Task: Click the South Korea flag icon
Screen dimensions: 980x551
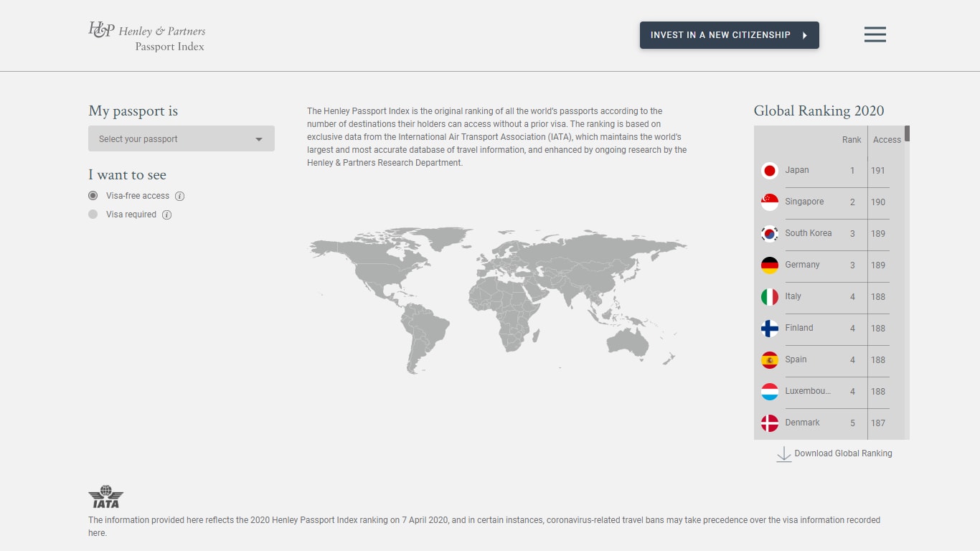Action: [769, 234]
